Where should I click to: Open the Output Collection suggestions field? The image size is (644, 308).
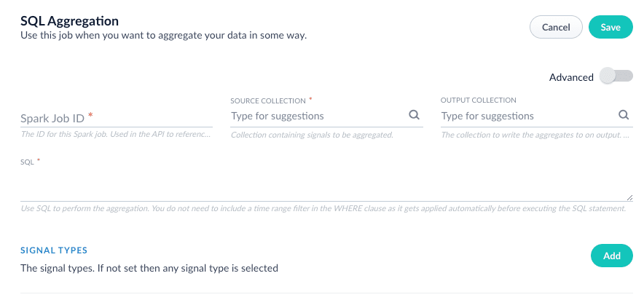[527, 116]
